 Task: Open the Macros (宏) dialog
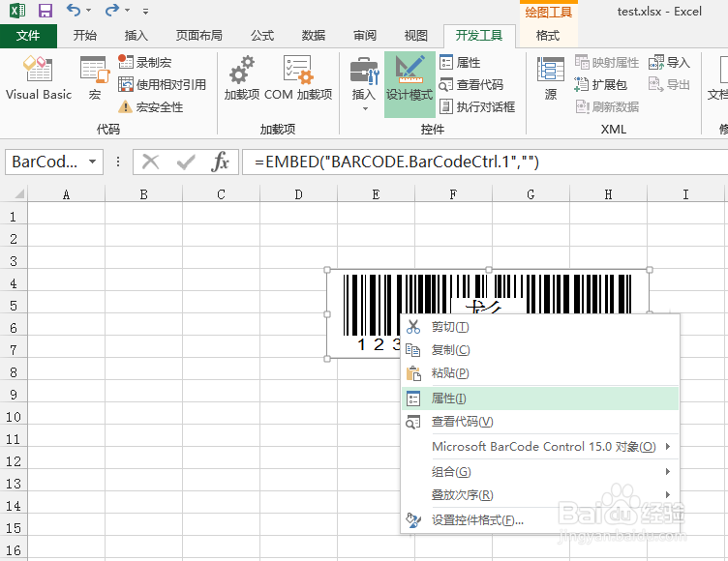coord(95,77)
